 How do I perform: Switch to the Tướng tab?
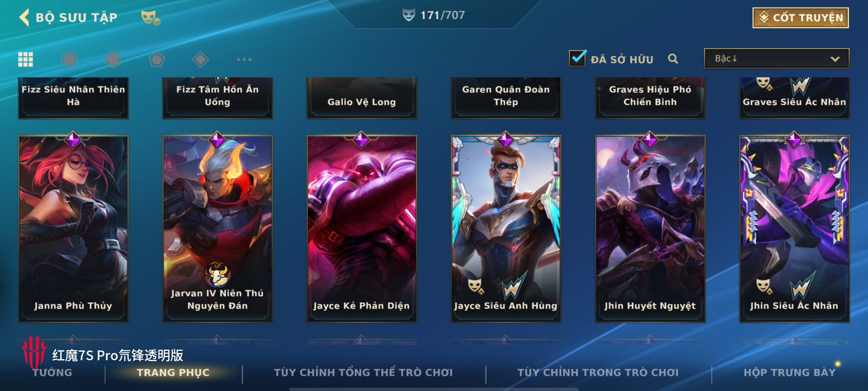point(52,373)
